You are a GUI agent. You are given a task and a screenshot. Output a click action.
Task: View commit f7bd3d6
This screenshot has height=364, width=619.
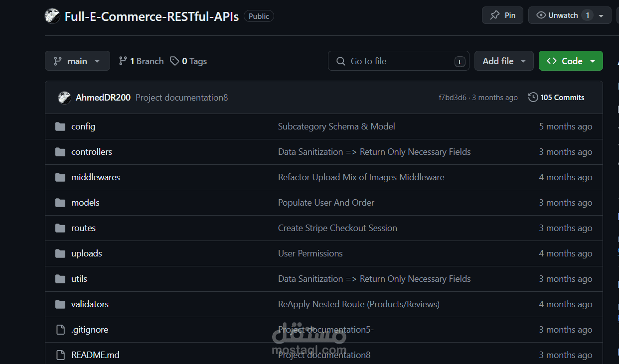pos(453,97)
